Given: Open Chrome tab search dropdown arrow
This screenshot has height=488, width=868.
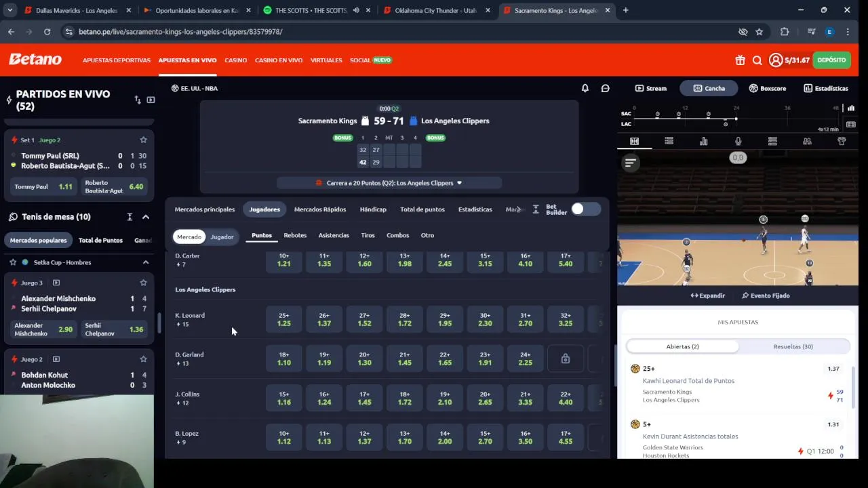Looking at the screenshot, I should tap(9, 10).
